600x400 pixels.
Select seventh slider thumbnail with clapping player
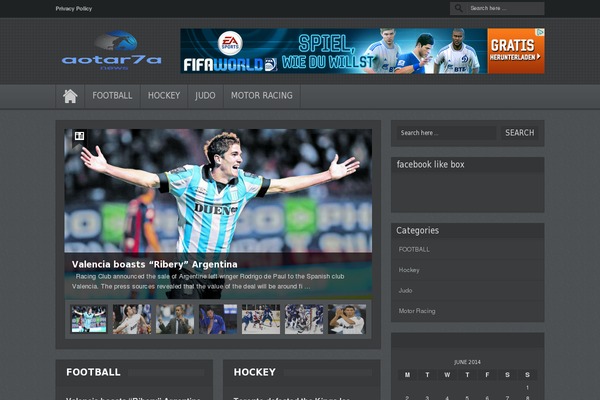click(x=347, y=319)
